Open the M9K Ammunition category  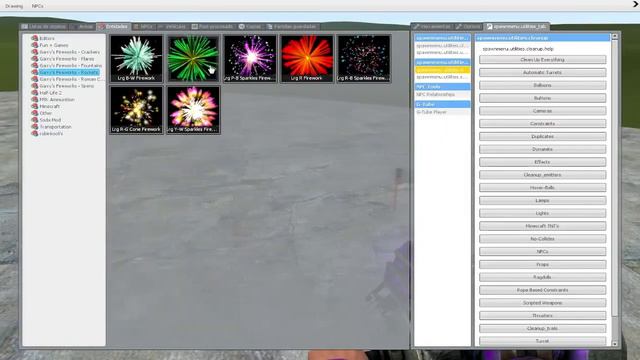pyautogui.click(x=57, y=100)
